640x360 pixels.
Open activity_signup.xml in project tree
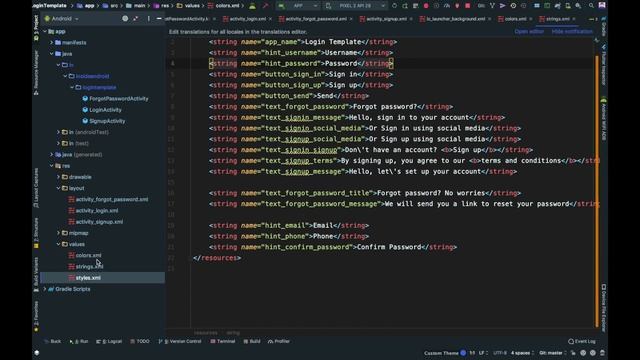pyautogui.click(x=96, y=222)
